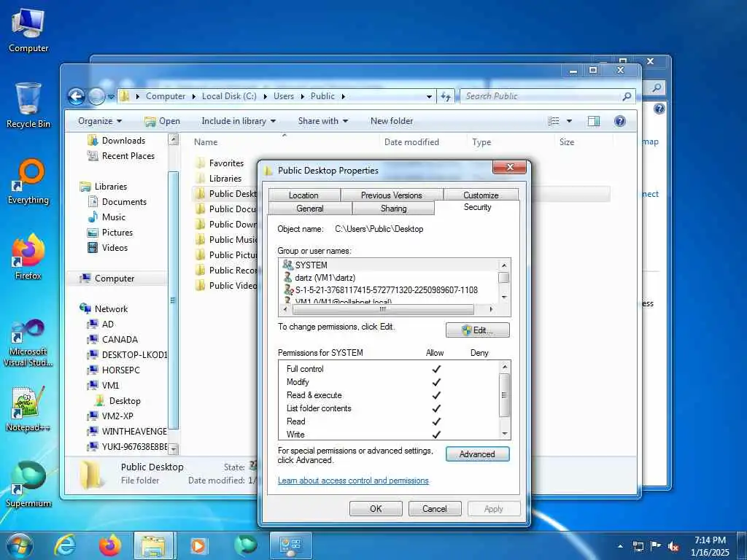Click the Open toolbar button
Screen dimensions: 747x560
[163, 121]
